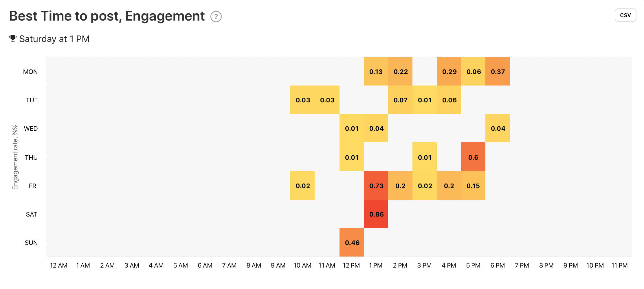The image size is (644, 289).
Task: Click the Best Time to post heading
Action: pyautogui.click(x=107, y=16)
